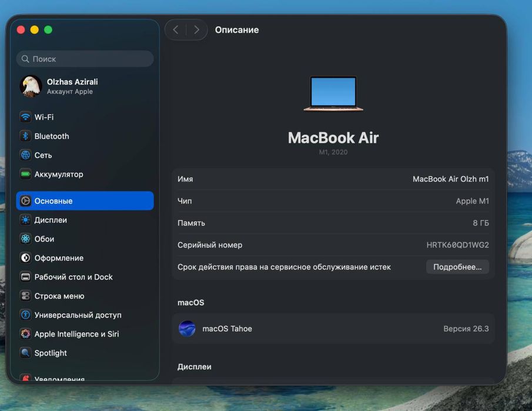The width and height of the screenshot is (532, 411).
Task: Click the Дисплеи sun icon
Action: point(25,220)
